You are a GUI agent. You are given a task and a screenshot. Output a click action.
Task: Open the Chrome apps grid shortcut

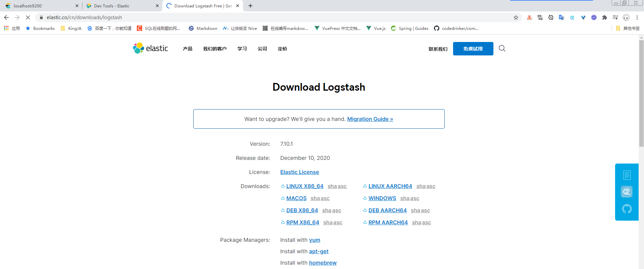(x=6, y=28)
